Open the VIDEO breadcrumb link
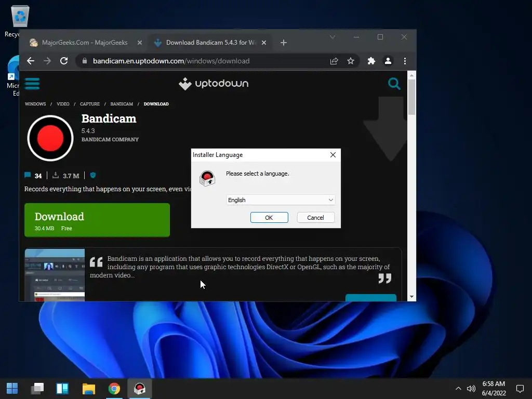This screenshot has width=532, height=399. pos(63,104)
